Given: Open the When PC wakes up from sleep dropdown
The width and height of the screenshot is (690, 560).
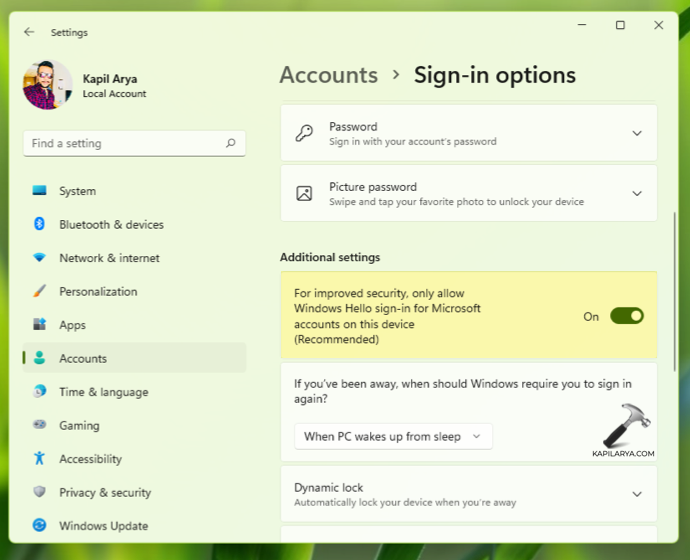Looking at the screenshot, I should [x=393, y=436].
